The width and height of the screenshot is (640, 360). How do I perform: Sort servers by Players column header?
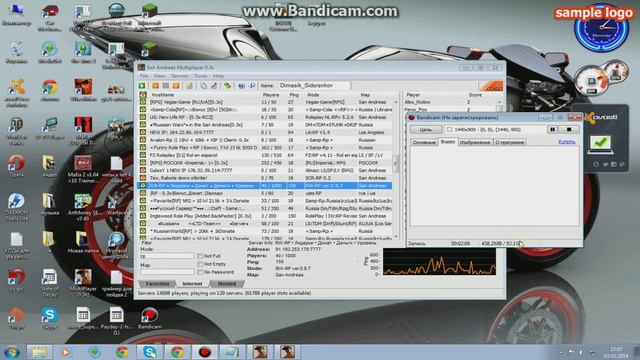271,95
